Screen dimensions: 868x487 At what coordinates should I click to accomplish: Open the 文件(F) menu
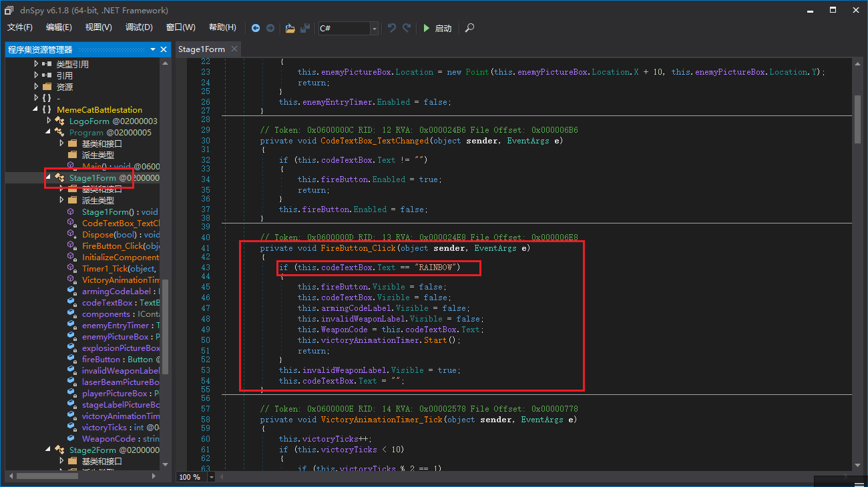pos(20,27)
